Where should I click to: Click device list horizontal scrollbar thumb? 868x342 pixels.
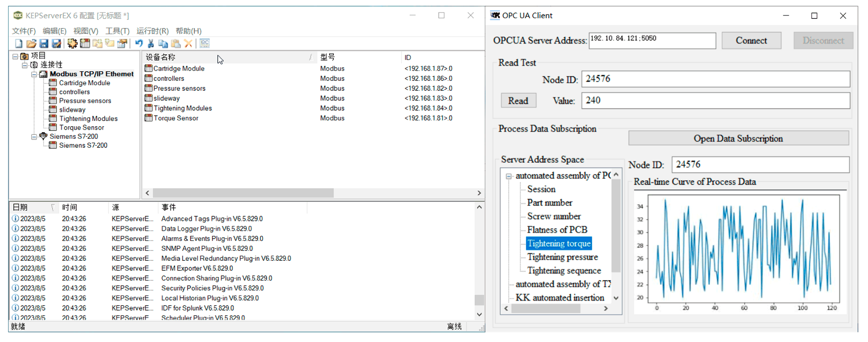click(243, 193)
